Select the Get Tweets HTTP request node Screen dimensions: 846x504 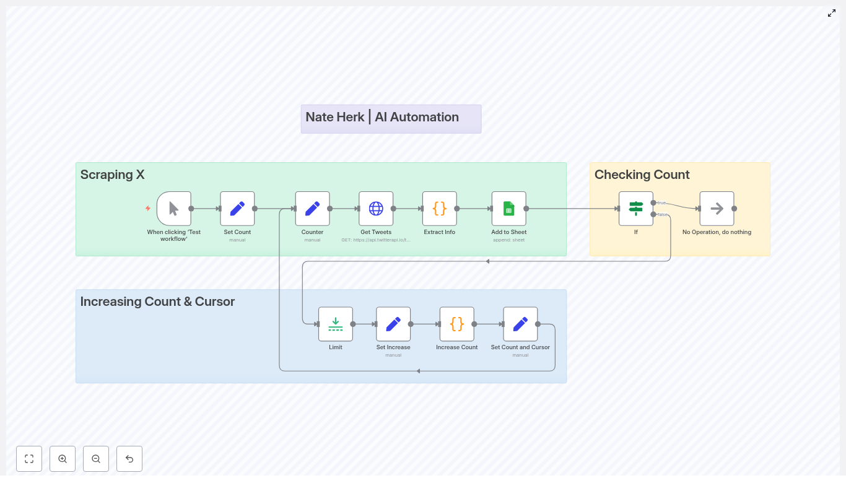(376, 209)
